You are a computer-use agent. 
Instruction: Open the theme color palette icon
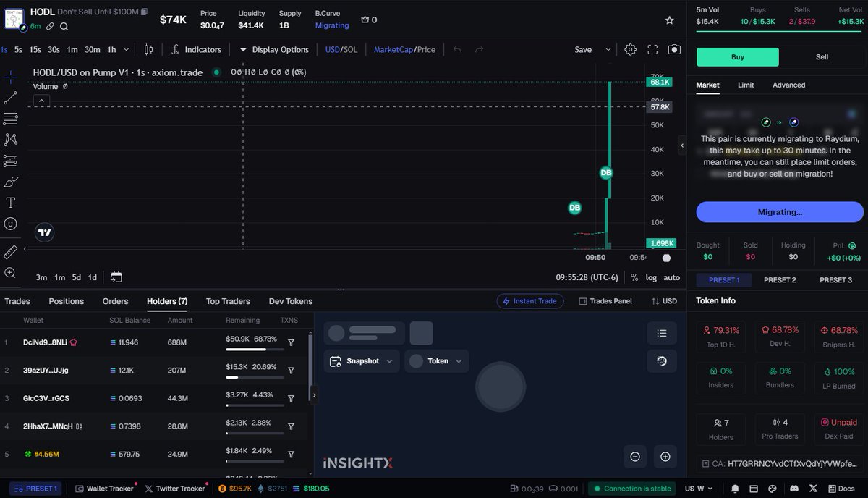point(772,489)
